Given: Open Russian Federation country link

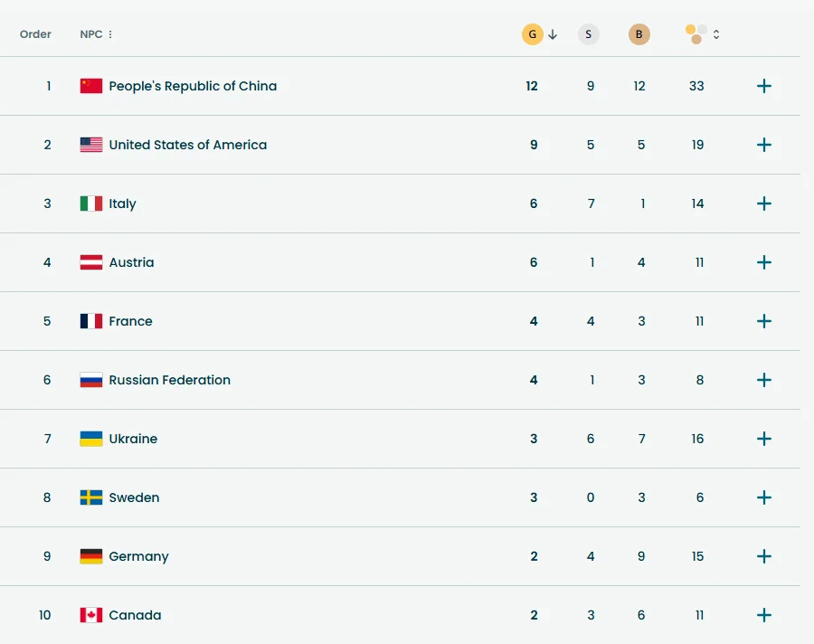Looking at the screenshot, I should tap(169, 380).
